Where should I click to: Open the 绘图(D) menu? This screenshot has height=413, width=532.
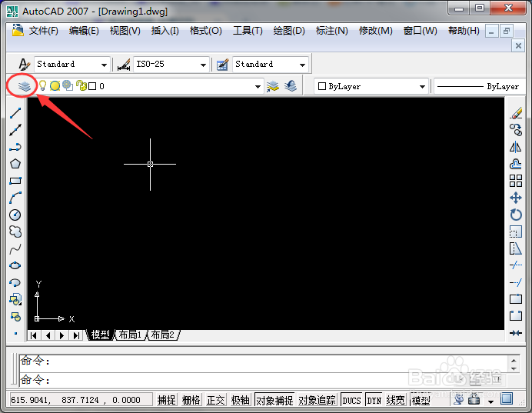(x=289, y=31)
